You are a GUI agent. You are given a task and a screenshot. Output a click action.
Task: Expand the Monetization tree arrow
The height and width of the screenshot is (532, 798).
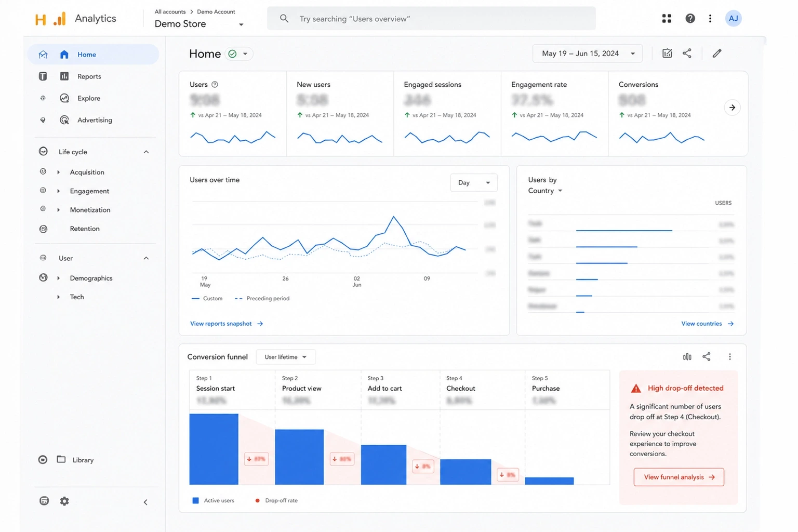click(58, 210)
